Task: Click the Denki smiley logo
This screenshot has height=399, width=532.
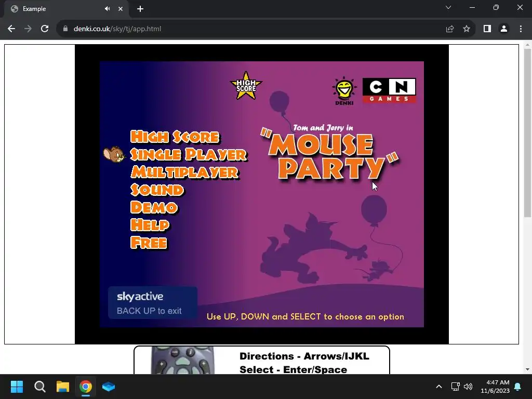Action: tap(344, 91)
